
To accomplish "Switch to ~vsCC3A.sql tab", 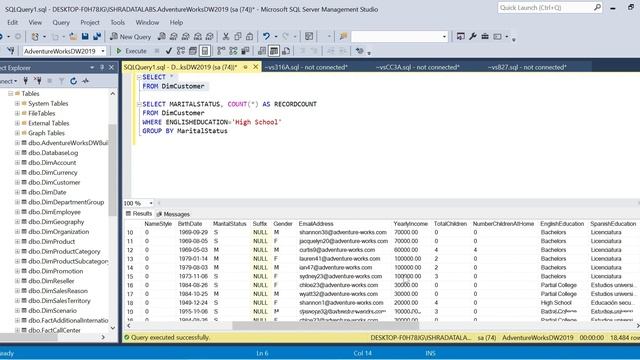I will pos(418,67).
